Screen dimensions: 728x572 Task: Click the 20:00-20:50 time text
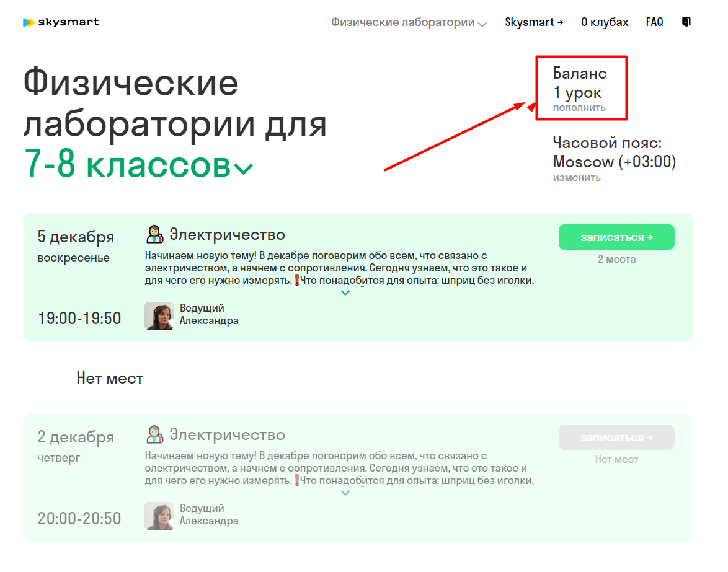point(79,518)
